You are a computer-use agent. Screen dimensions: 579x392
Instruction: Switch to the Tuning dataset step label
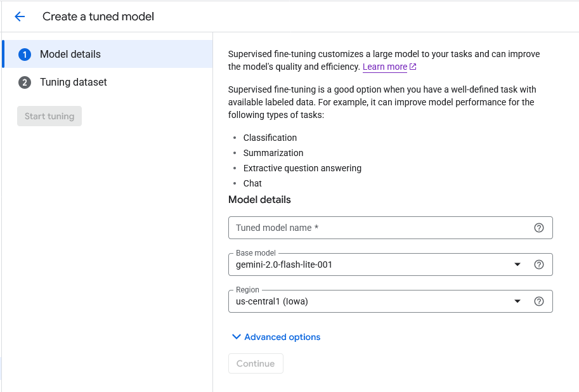point(74,82)
